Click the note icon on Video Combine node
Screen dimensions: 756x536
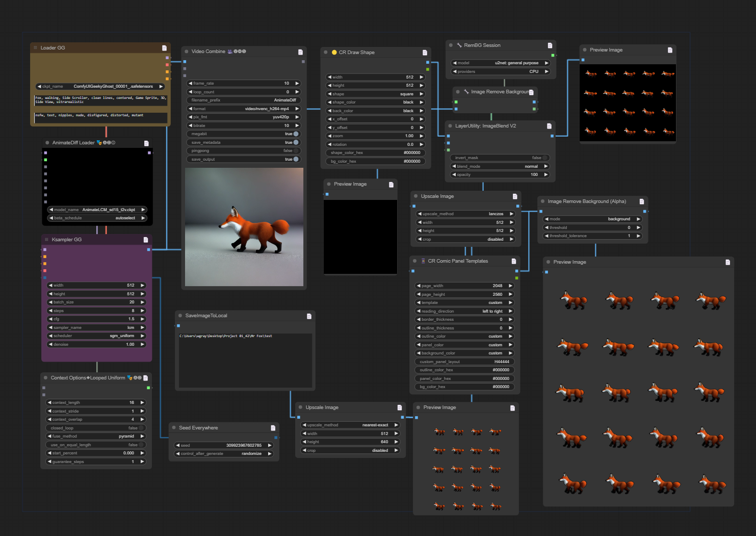tap(300, 52)
